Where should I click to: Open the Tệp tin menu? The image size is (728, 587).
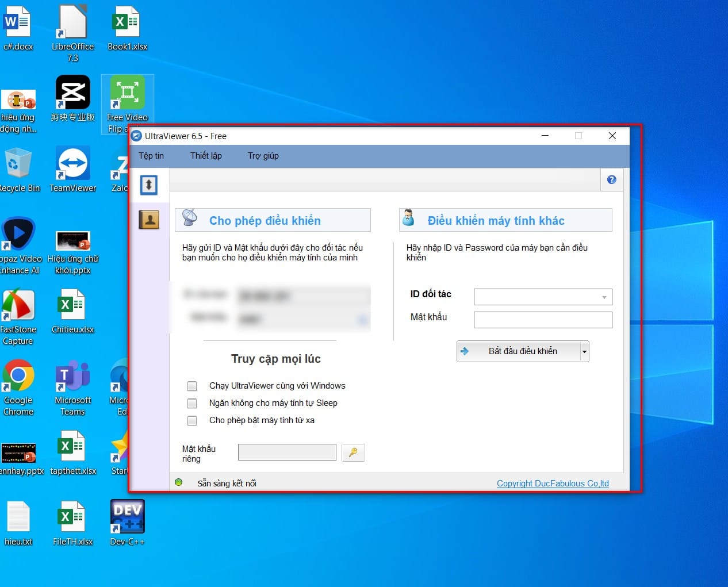(151, 156)
